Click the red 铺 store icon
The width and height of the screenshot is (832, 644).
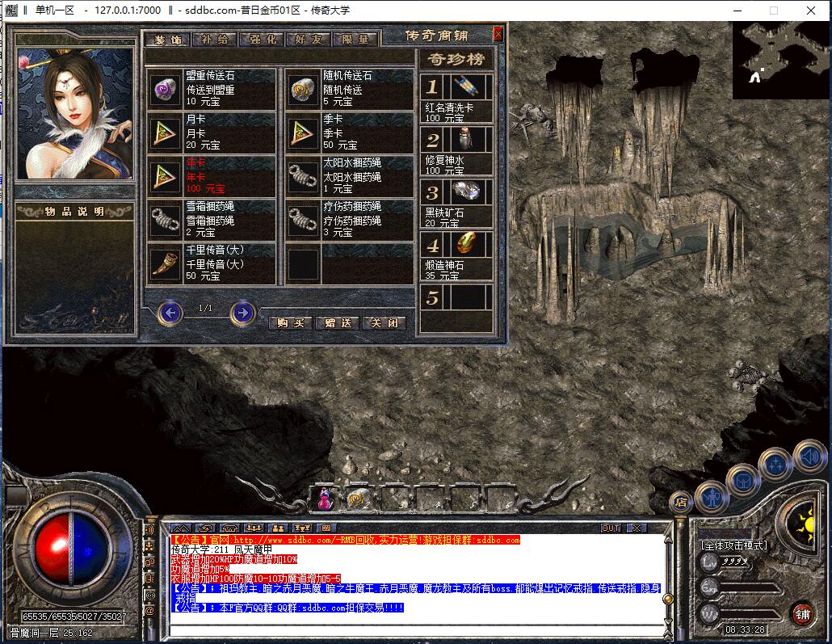pos(803,614)
